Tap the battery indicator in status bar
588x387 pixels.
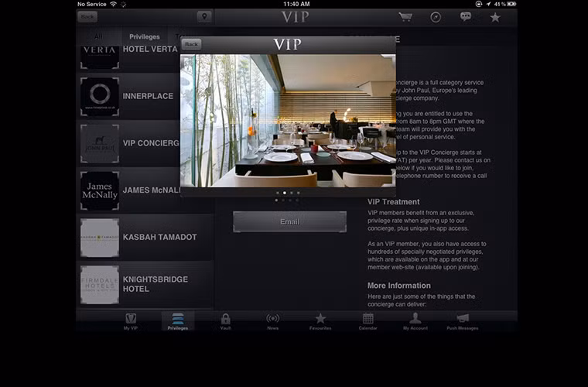(511, 4)
